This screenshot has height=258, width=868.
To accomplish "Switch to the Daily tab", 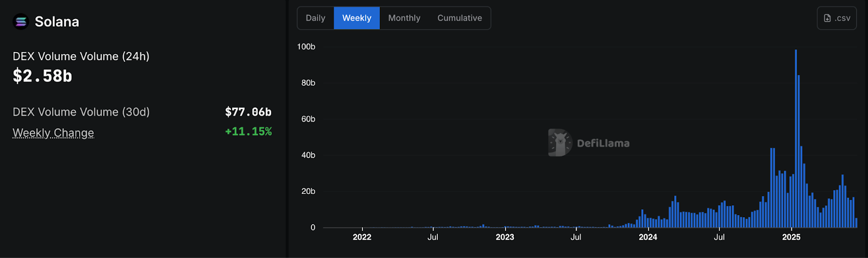I will tap(315, 18).
